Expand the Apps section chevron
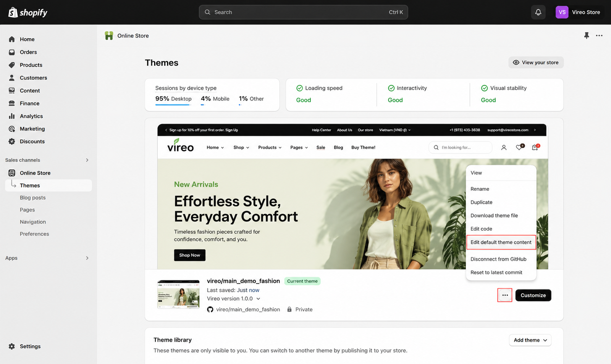 coord(87,258)
